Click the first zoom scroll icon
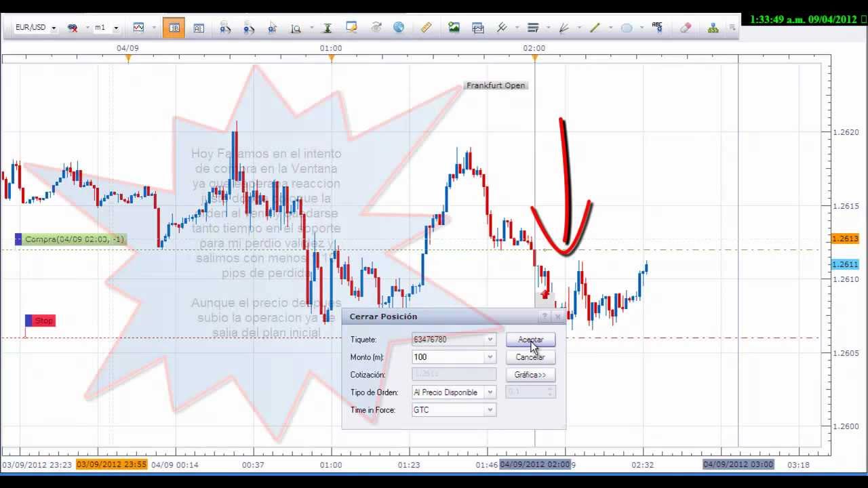Screen dimensions: 868x488 225,28
